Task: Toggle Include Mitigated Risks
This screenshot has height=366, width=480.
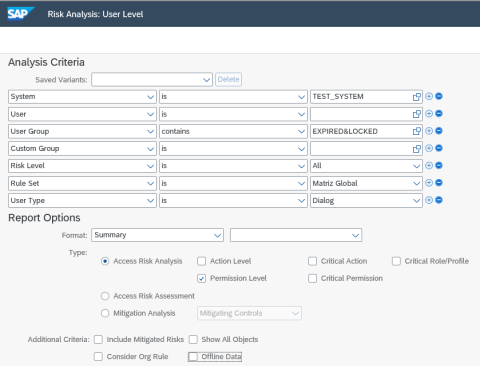Action: pyautogui.click(x=98, y=339)
